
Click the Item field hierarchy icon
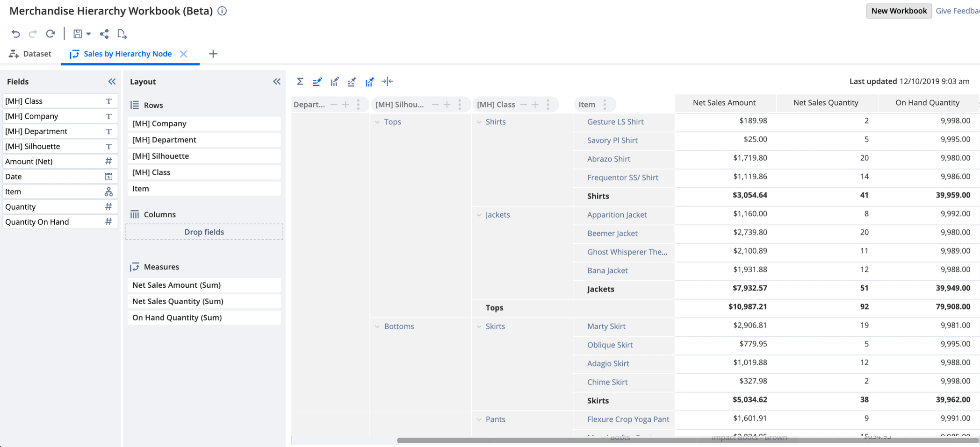coord(108,192)
